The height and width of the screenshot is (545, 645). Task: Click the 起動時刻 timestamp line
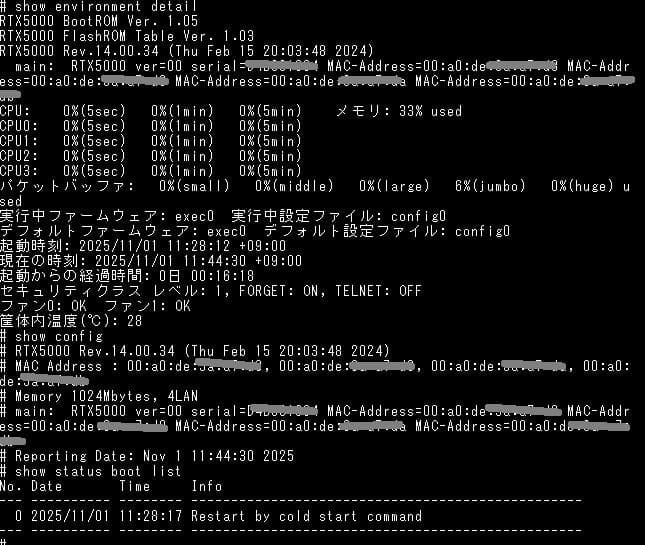[x=143, y=246]
